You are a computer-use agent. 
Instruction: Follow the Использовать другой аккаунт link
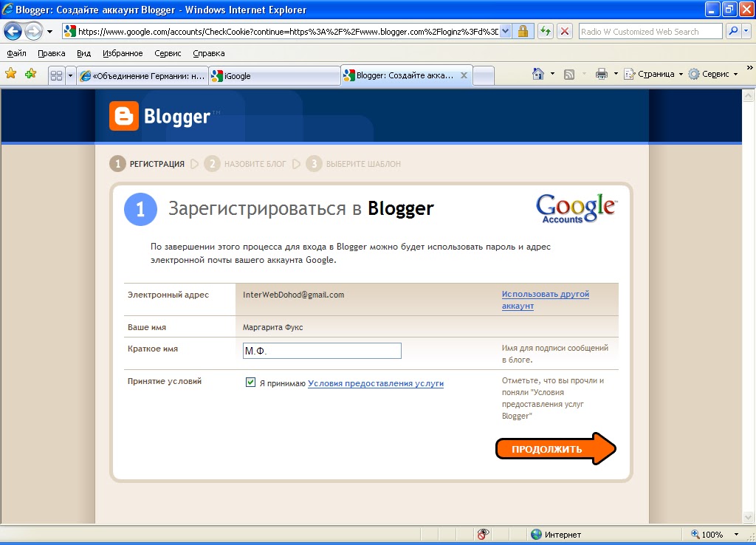point(546,300)
